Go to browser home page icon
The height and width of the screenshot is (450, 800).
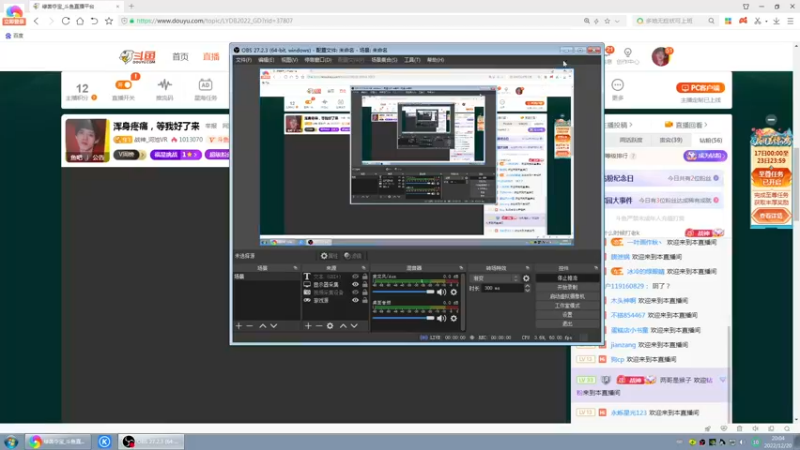coord(80,21)
